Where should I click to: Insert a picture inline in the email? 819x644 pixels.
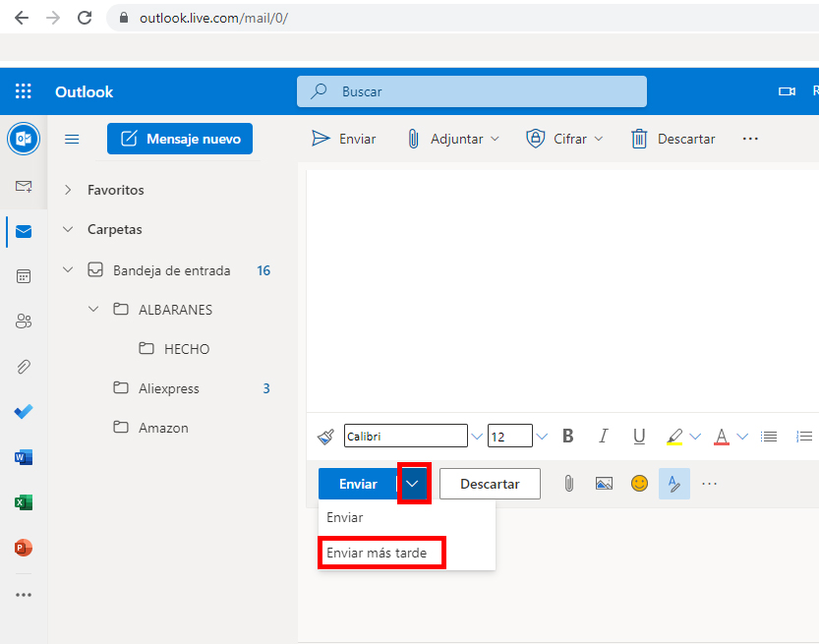pyautogui.click(x=604, y=483)
